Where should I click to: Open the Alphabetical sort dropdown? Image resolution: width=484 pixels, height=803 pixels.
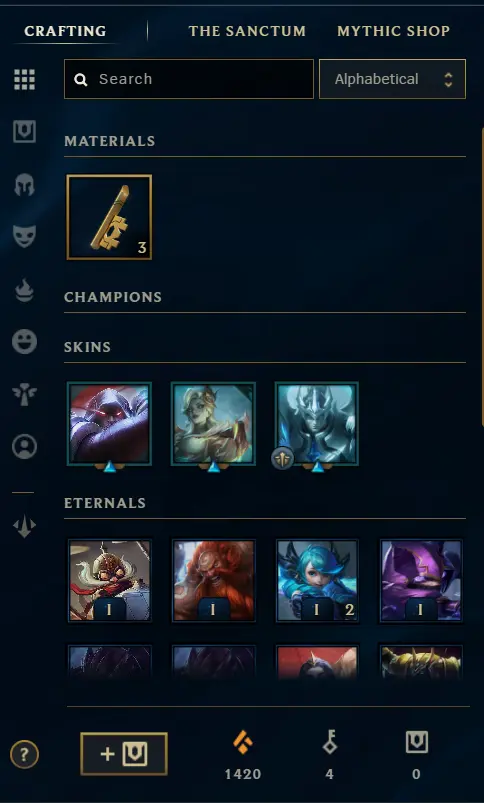[392, 79]
